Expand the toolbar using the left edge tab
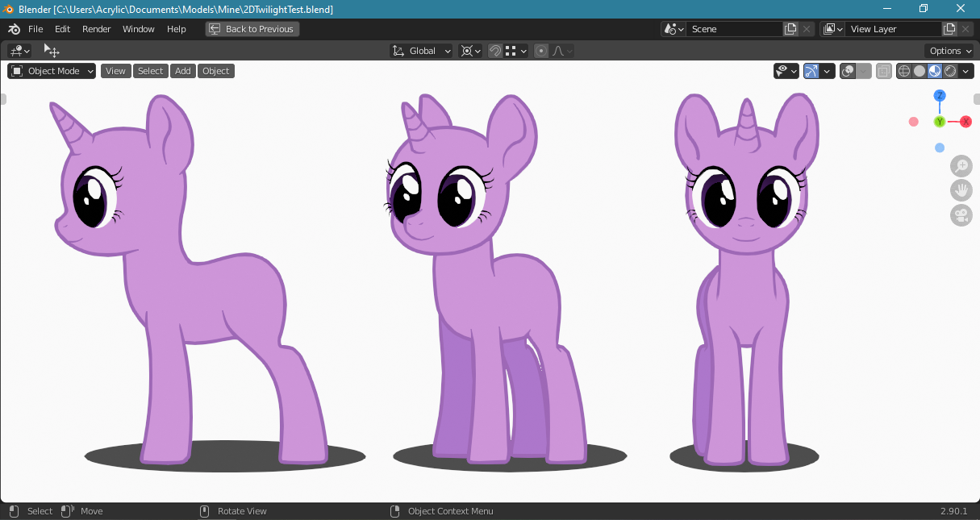 coord(3,99)
